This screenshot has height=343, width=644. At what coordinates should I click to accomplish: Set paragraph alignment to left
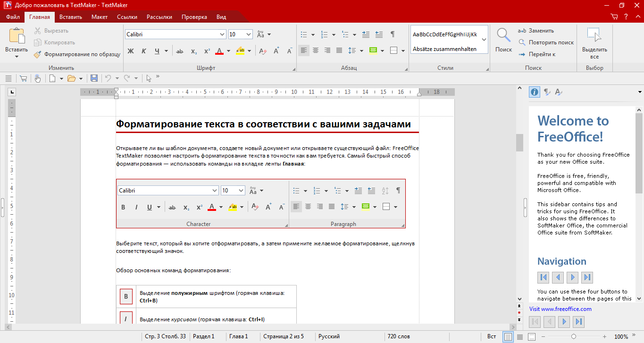pyautogui.click(x=304, y=50)
